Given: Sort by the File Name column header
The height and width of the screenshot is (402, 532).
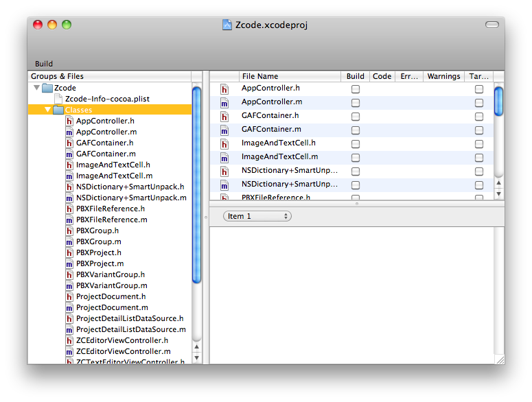Looking at the screenshot, I should [290, 76].
